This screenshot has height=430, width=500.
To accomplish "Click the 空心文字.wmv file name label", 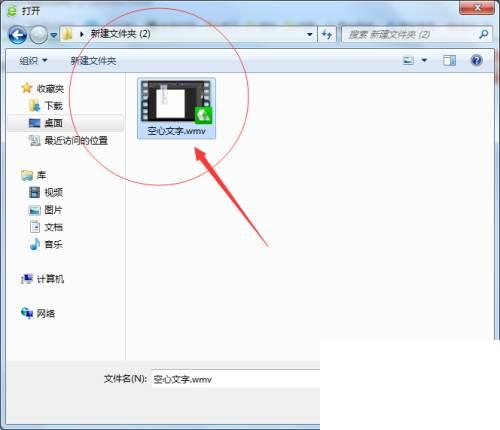I will (x=176, y=131).
